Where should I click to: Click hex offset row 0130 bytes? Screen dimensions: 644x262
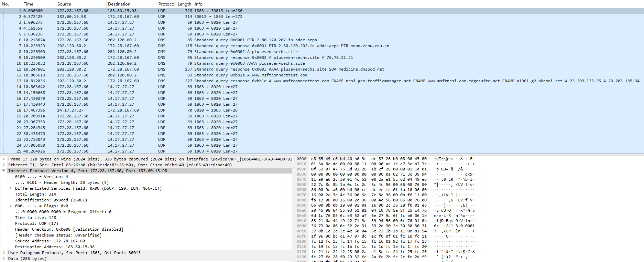(369, 257)
